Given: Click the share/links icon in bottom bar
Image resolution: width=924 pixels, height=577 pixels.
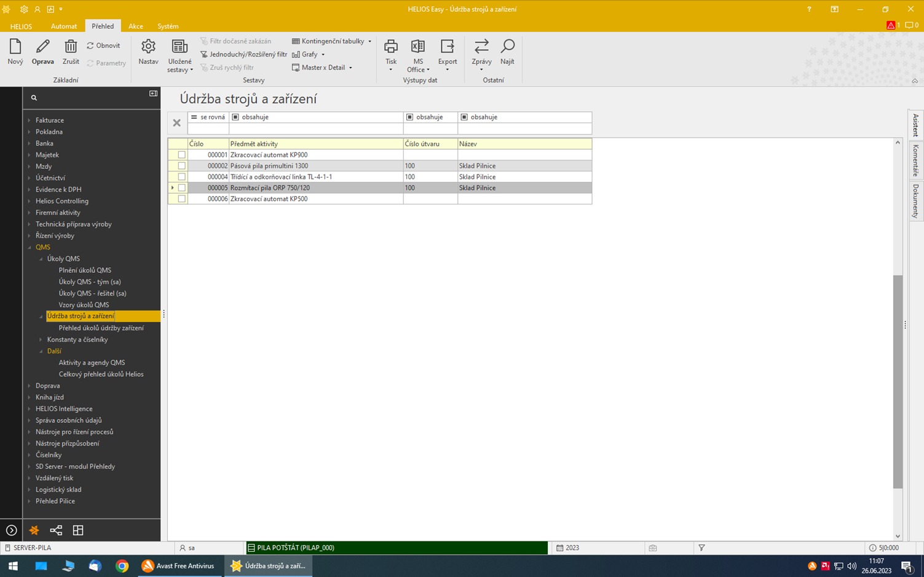Looking at the screenshot, I should [56, 530].
